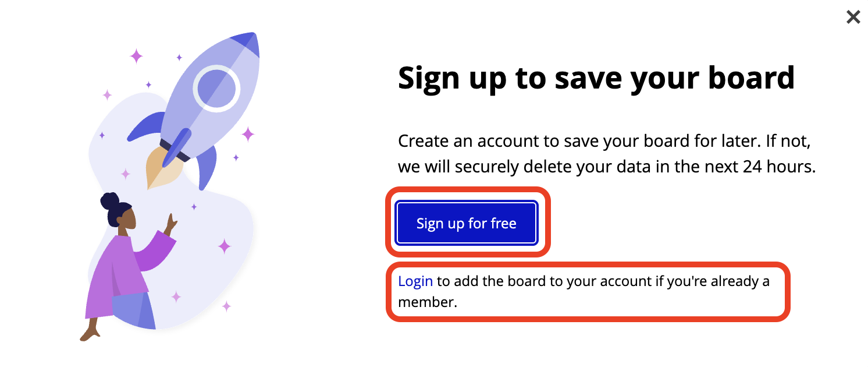This screenshot has height=367, width=868.
Task: Select the Sign up to save your board heading
Action: 596,77
